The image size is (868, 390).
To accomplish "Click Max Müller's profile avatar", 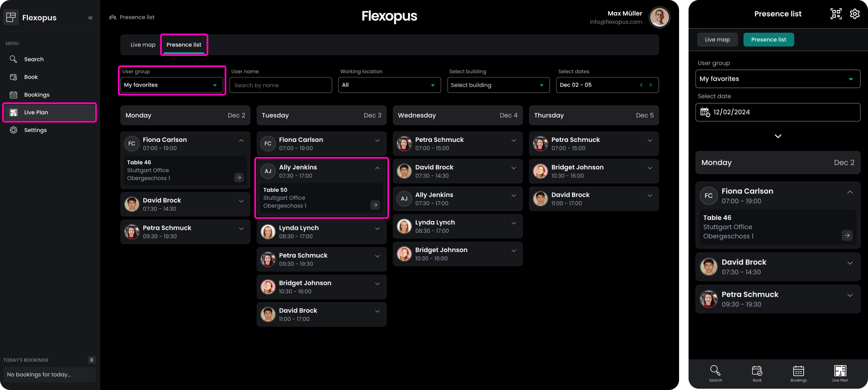I will [x=659, y=18].
